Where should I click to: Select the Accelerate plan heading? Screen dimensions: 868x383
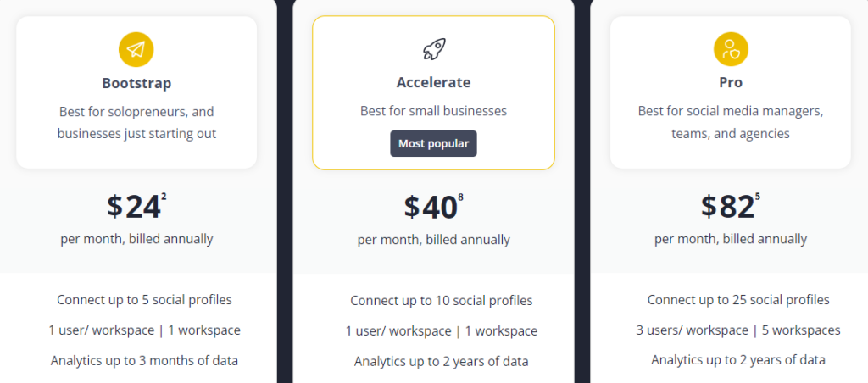click(433, 82)
